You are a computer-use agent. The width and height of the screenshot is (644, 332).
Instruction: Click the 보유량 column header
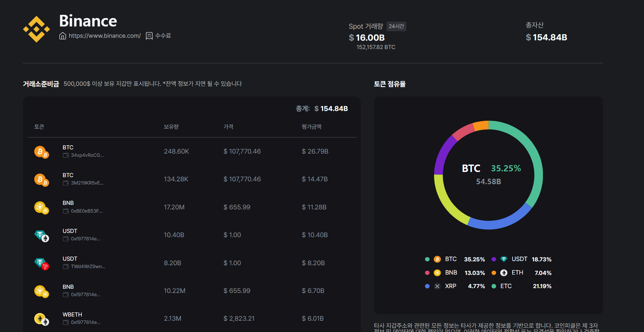[171, 127]
